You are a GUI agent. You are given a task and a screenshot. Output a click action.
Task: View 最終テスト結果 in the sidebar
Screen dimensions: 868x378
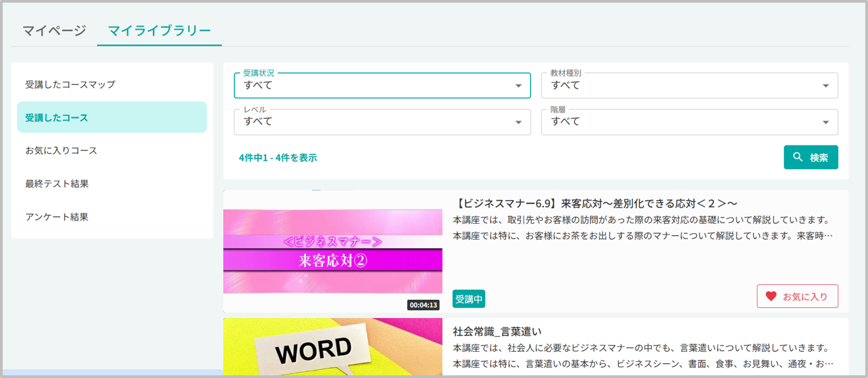(112, 183)
